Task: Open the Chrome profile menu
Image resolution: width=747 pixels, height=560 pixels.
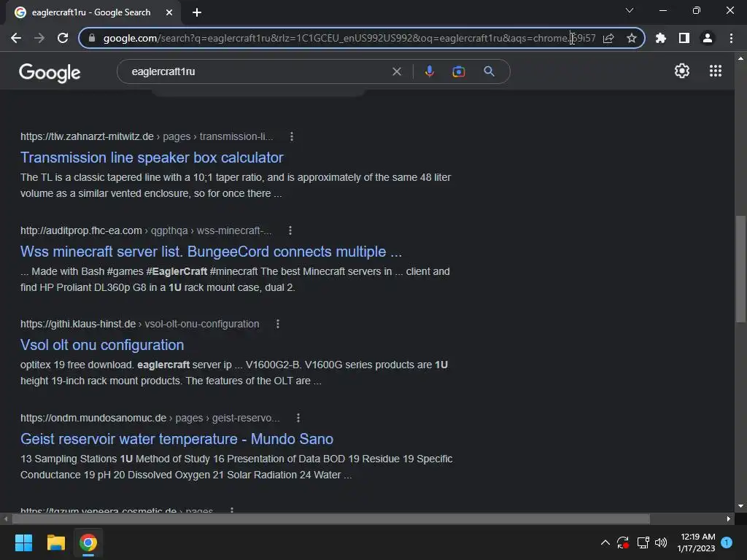Action: click(708, 38)
